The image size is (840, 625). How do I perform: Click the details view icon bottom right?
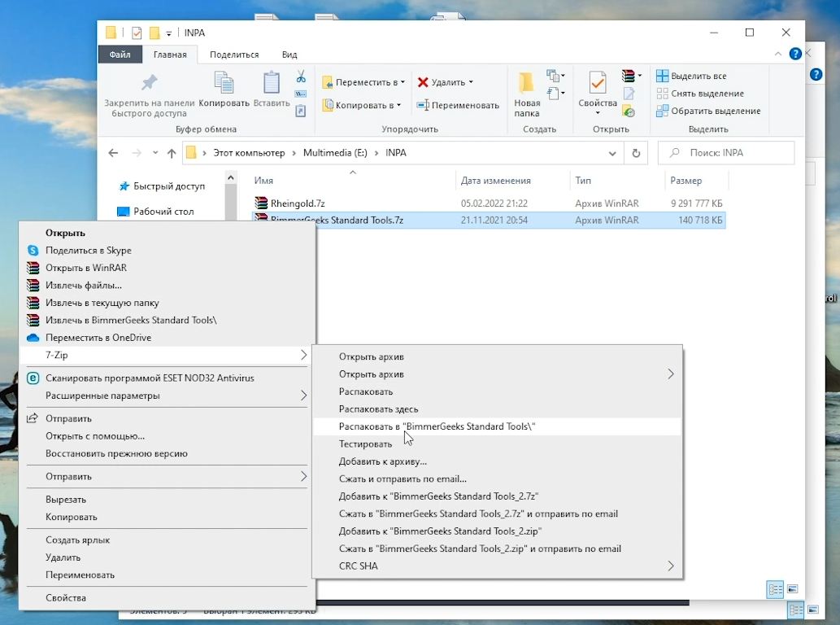tap(775, 590)
